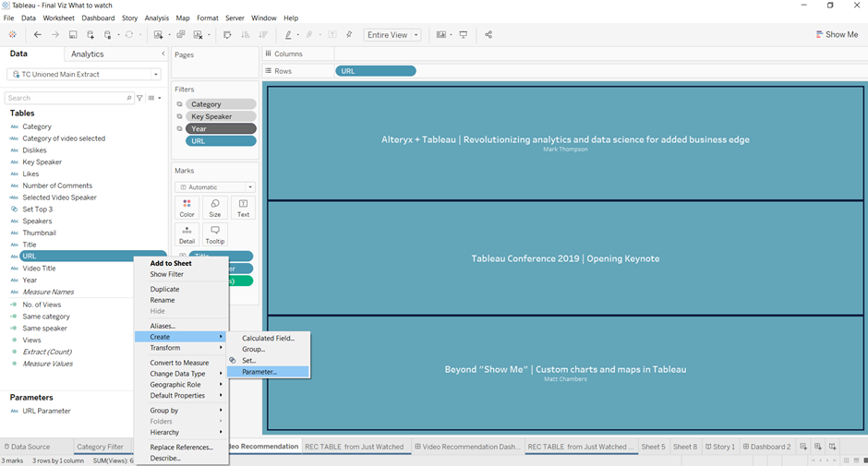
Task: Choose Calculated Field... from the Create submenu
Action: [268, 339]
